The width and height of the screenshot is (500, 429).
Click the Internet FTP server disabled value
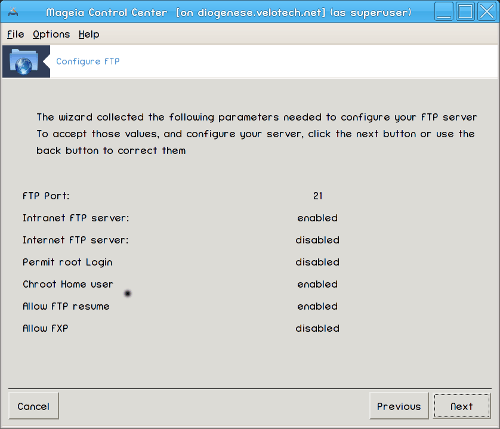[x=317, y=240]
